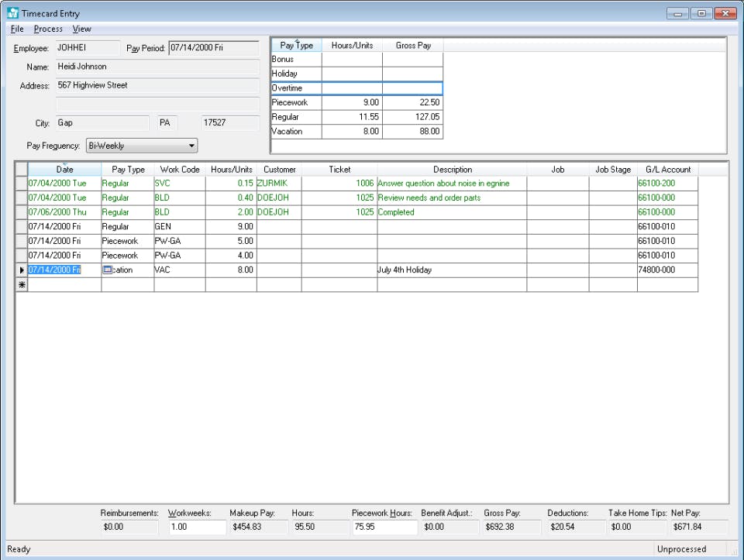The height and width of the screenshot is (560, 744).
Task: Click the Timecard Entry app icon
Action: pos(13,13)
